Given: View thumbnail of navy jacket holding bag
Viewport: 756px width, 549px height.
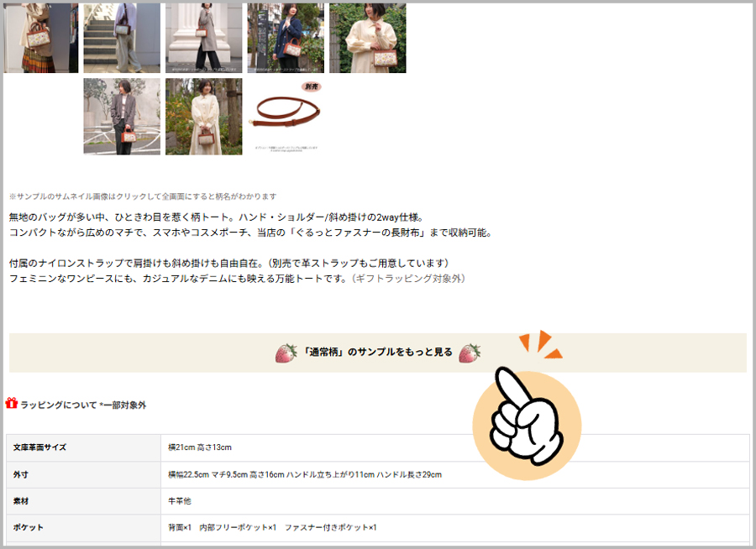Looking at the screenshot, I should [x=285, y=38].
